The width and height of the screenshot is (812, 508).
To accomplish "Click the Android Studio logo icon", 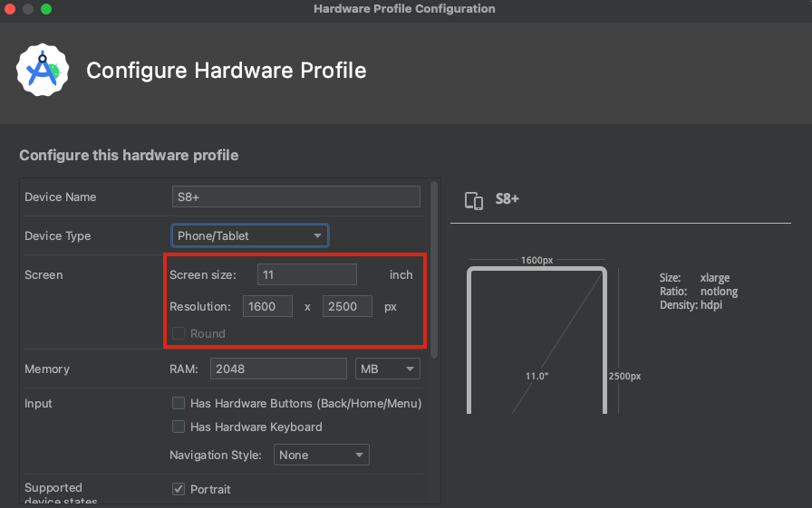I will (43, 70).
